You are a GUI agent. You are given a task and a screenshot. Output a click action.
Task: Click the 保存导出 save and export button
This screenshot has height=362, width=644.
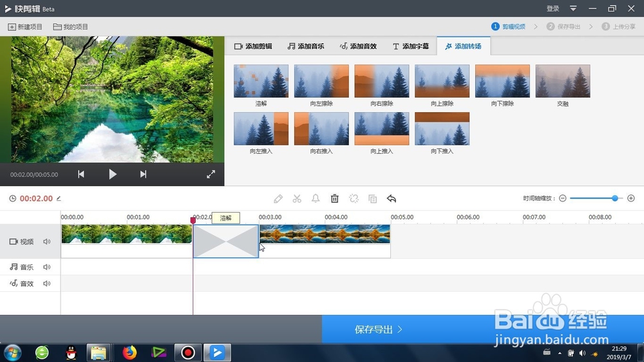(378, 330)
